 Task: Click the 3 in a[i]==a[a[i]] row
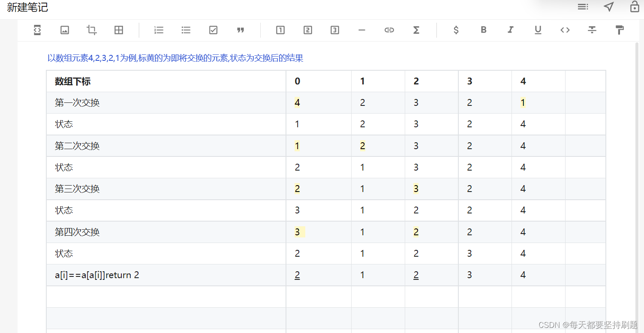[469, 275]
